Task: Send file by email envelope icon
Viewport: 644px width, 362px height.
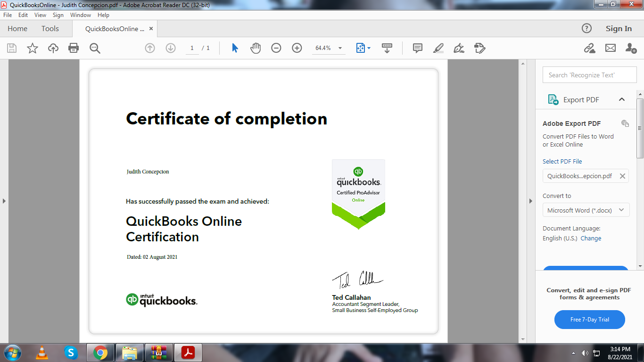Action: click(x=611, y=48)
